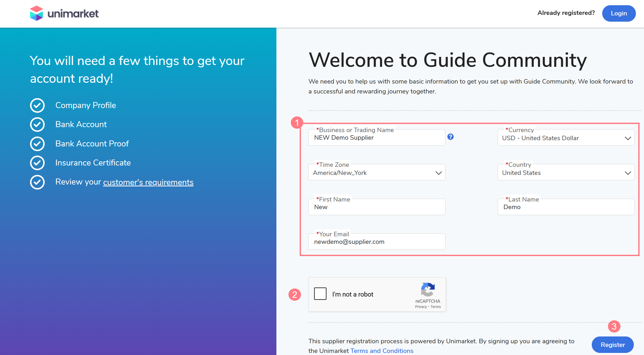Click the Business or Trading Name field
644x355 pixels.
point(377,138)
